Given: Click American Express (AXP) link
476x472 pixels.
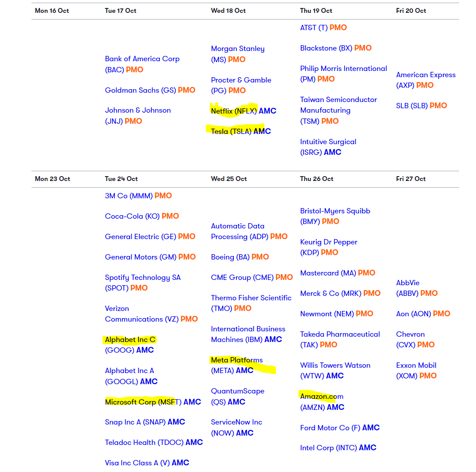Looking at the screenshot, I should click(x=425, y=80).
